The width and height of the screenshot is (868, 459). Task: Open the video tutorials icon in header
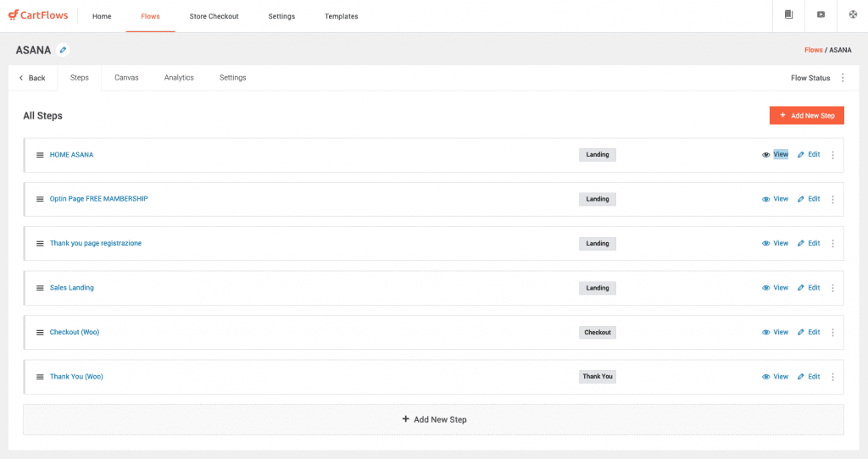pos(821,15)
